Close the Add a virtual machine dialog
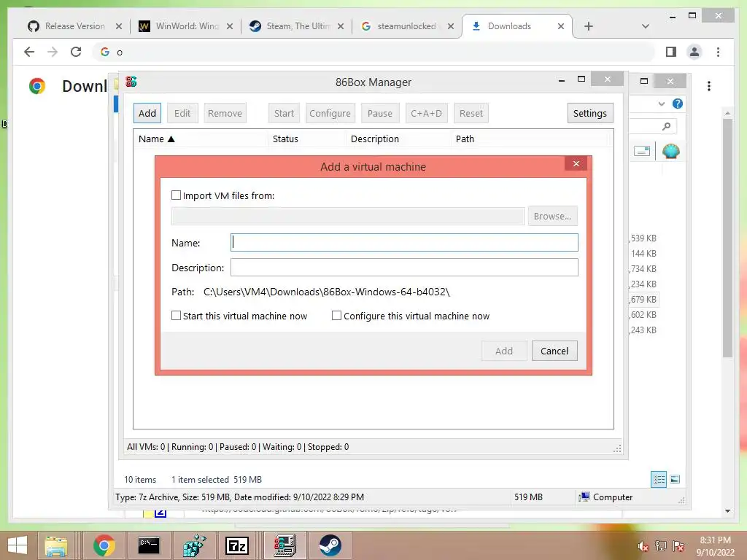The image size is (747, 560). click(x=576, y=164)
